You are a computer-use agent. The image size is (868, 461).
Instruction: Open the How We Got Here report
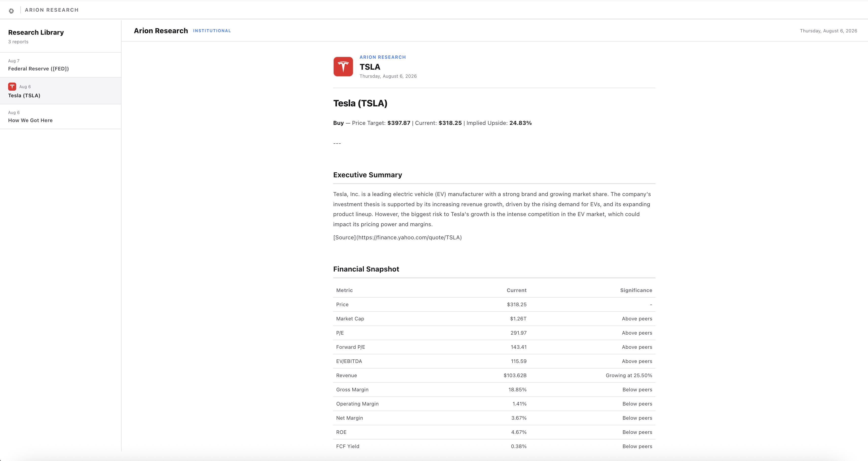61,117
